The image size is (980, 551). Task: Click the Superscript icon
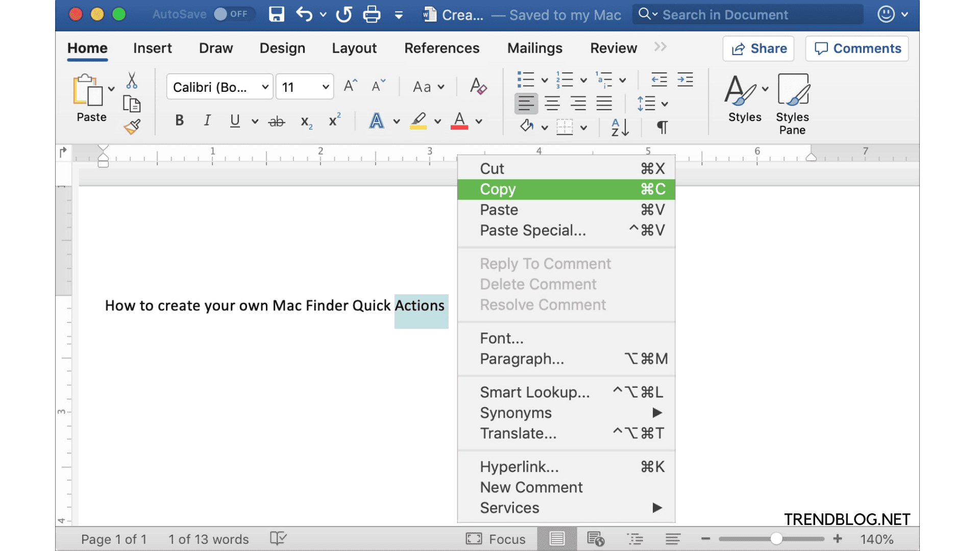point(334,121)
